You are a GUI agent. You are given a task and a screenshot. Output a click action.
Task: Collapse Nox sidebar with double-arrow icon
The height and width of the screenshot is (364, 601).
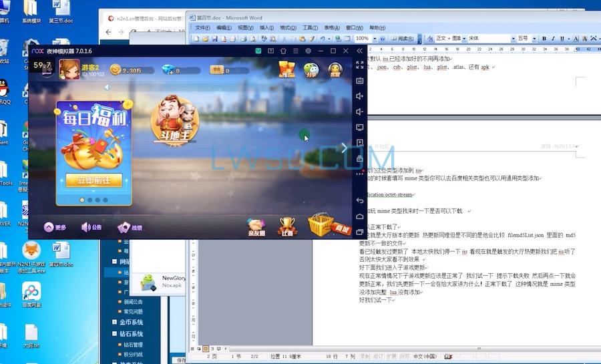coord(359,51)
